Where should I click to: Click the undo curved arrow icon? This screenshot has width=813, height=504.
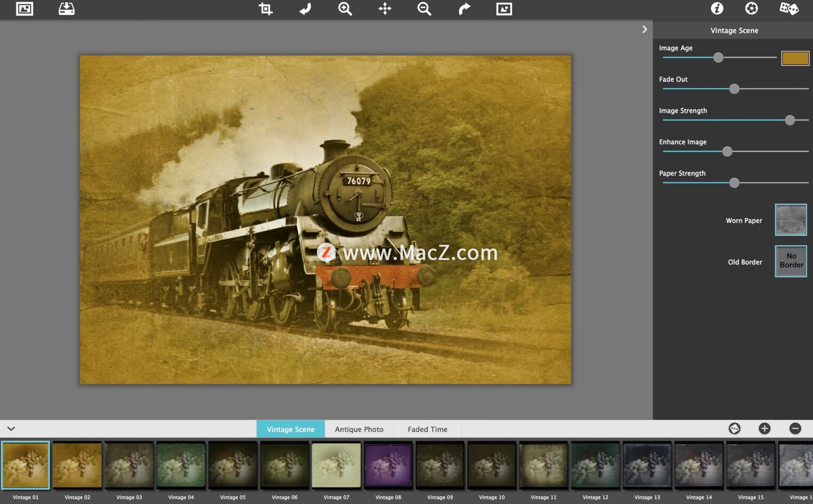(305, 9)
